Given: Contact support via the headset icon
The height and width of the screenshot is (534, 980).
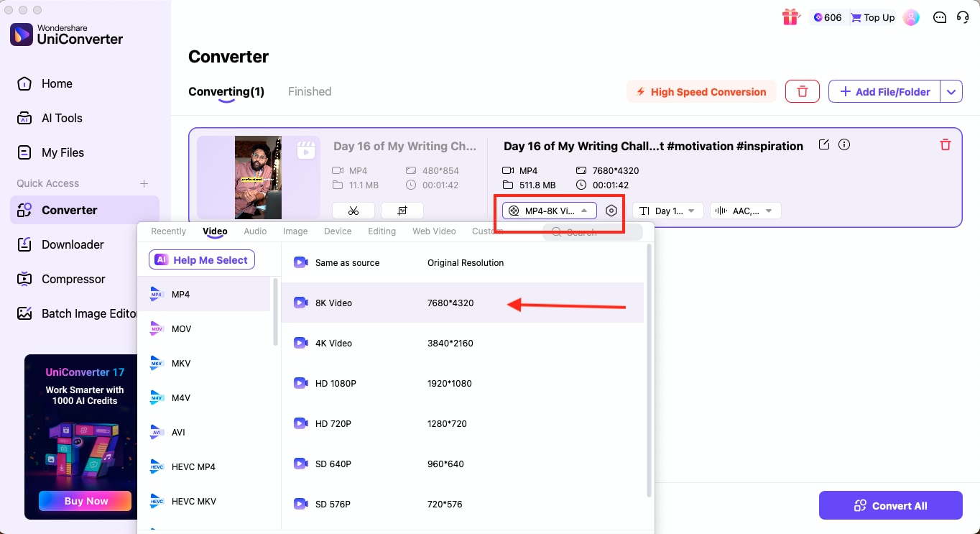Looking at the screenshot, I should tap(963, 17).
